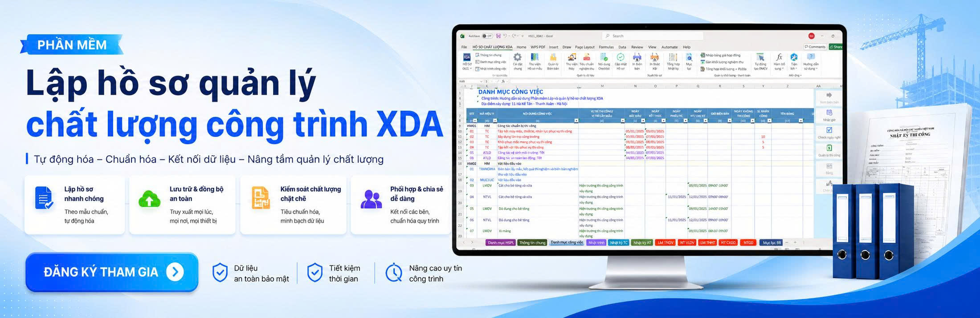The height and width of the screenshot is (318, 980).
Task: Switch to Formulas ribbon tab
Action: click(606, 47)
